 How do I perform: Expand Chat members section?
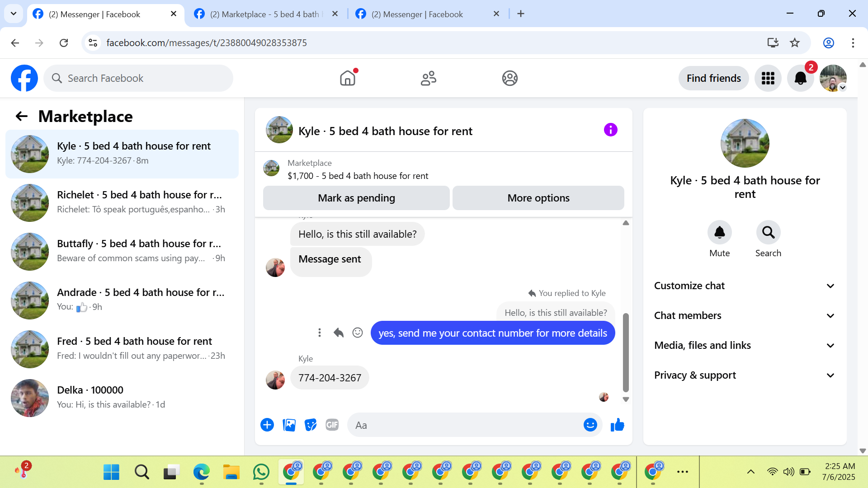tap(745, 315)
